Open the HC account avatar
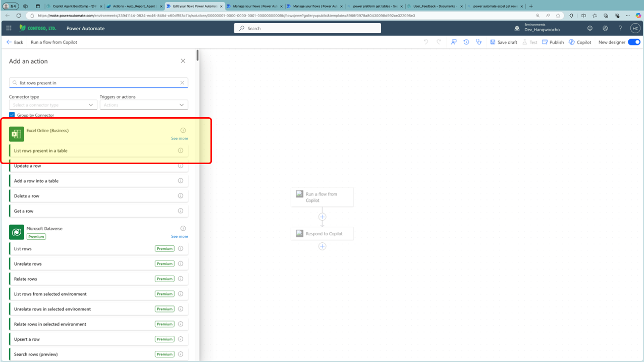 (x=635, y=28)
